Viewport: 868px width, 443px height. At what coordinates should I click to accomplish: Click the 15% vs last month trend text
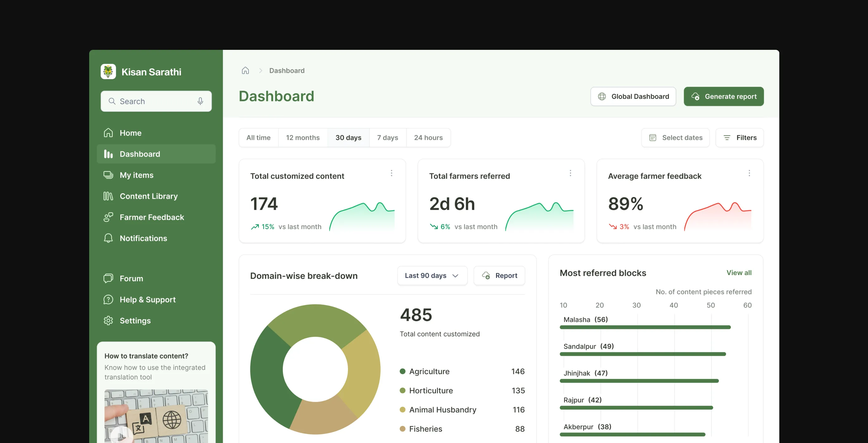(x=286, y=227)
